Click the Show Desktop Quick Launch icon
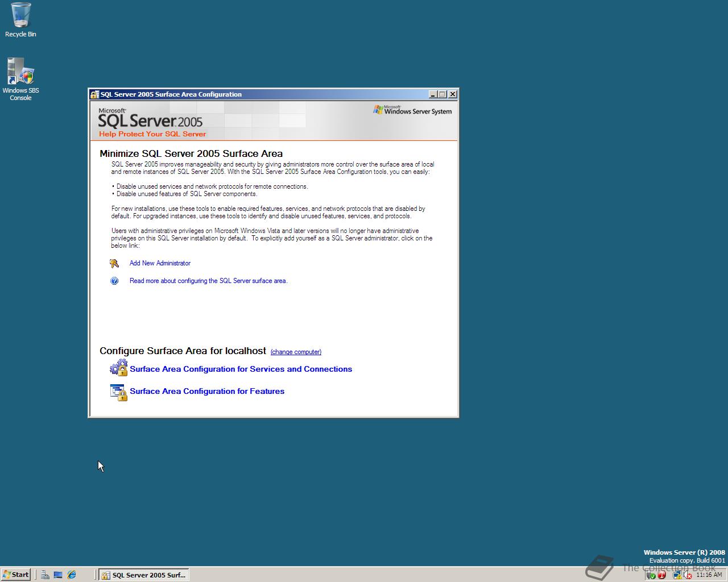Viewport: 728px width, 582px height. click(58, 575)
